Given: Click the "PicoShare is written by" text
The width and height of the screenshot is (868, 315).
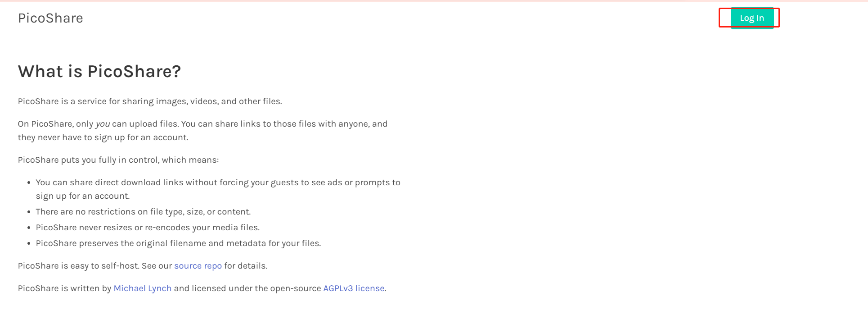Looking at the screenshot, I should 64,288.
